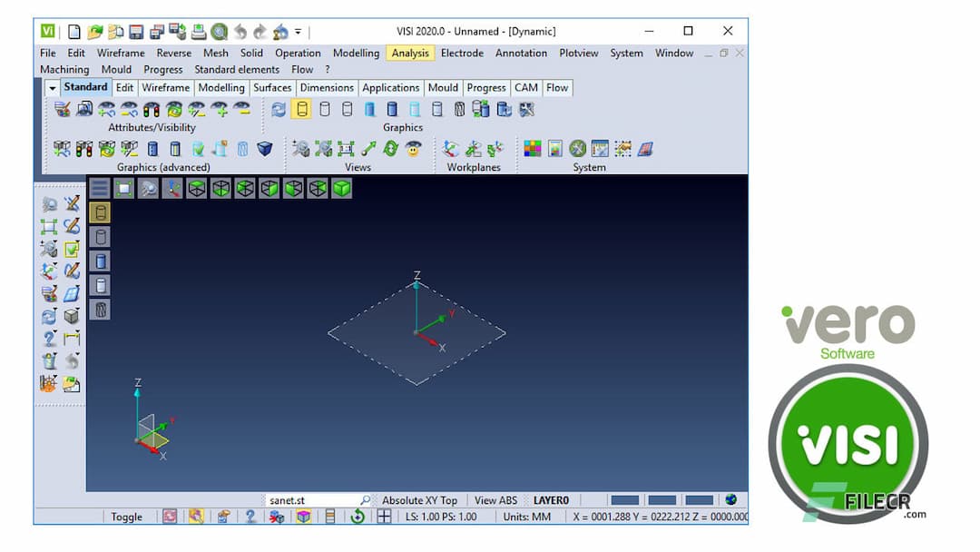Open the zoom magnifier tool in the viewport toolbar
The height and width of the screenshot is (552, 980).
tap(148, 188)
